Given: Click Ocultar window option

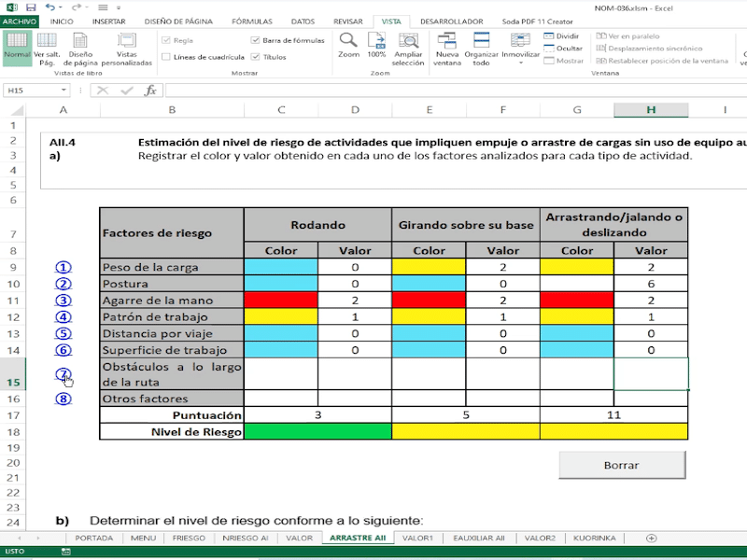Looking at the screenshot, I should (x=563, y=49).
